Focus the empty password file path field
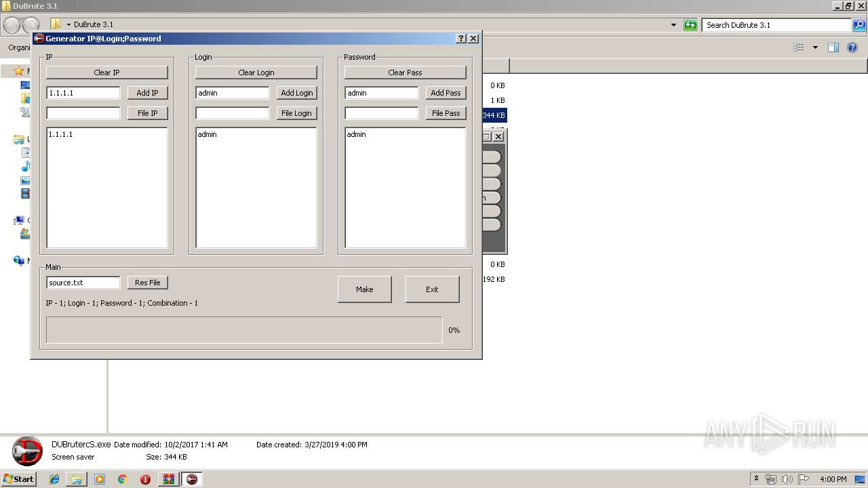 coord(382,113)
